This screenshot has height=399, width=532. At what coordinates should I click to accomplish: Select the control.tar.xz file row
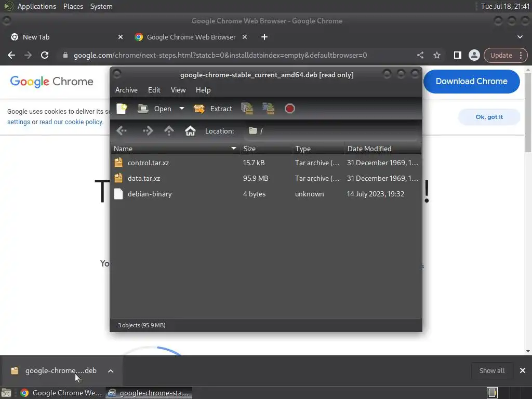coord(266,163)
